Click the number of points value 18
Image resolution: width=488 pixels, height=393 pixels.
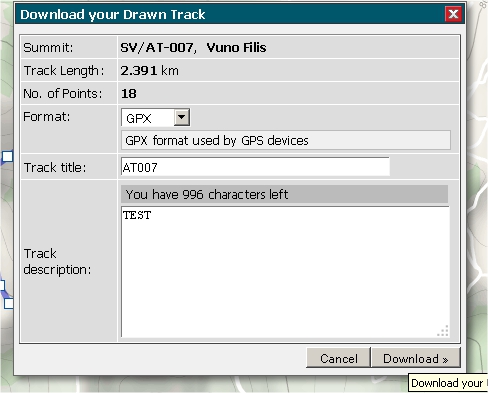[x=129, y=94]
